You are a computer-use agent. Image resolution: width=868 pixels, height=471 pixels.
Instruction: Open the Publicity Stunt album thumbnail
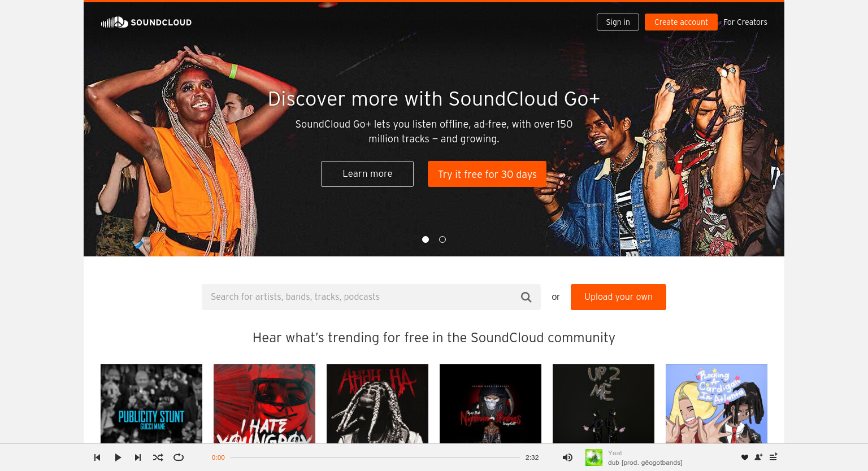coord(151,404)
